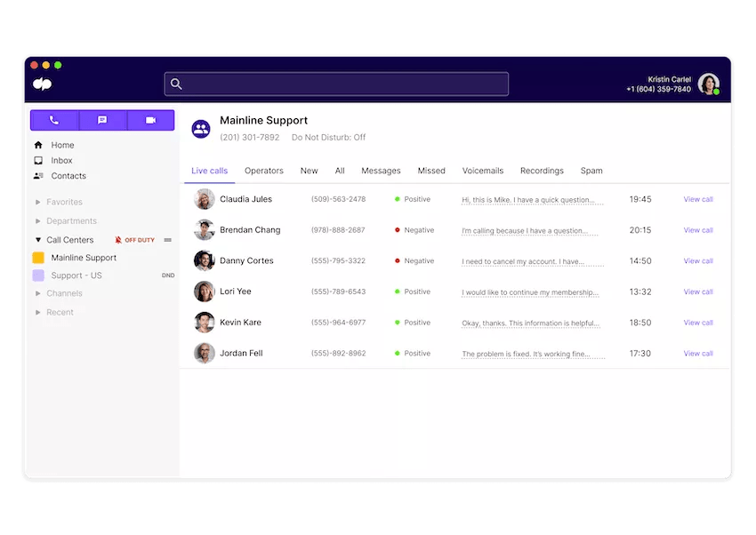Toggle the OFF DUTY status

[x=140, y=240]
